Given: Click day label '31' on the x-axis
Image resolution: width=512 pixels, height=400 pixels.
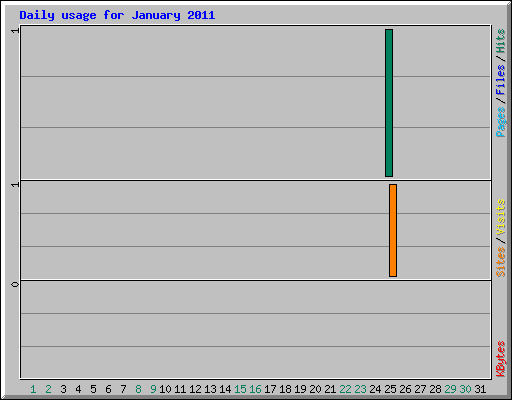Looking at the screenshot, I should pos(480,389).
